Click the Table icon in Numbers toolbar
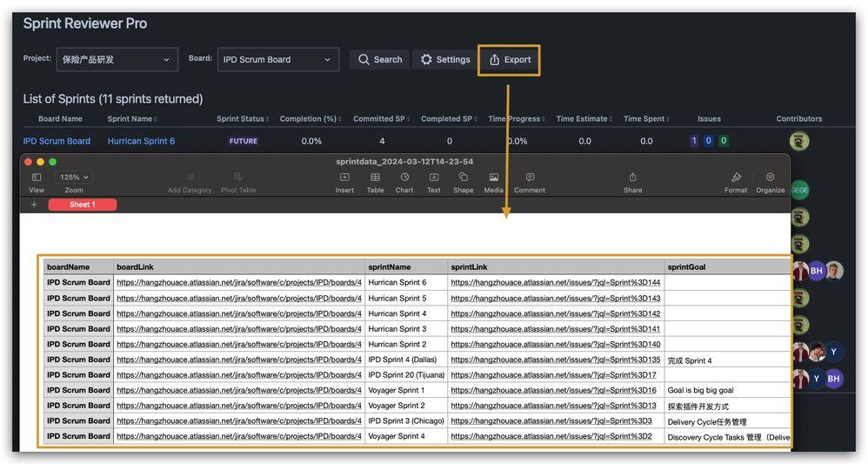The height and width of the screenshot is (464, 868). pos(375,178)
